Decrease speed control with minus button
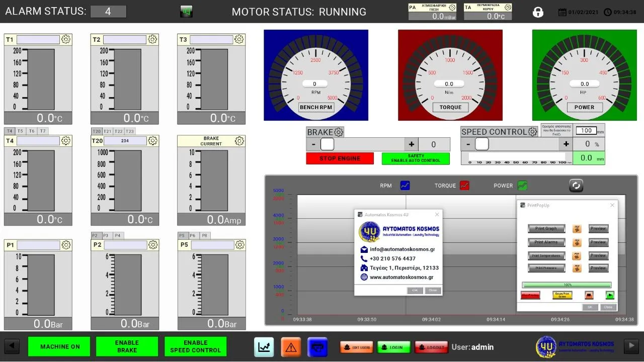 tap(468, 144)
